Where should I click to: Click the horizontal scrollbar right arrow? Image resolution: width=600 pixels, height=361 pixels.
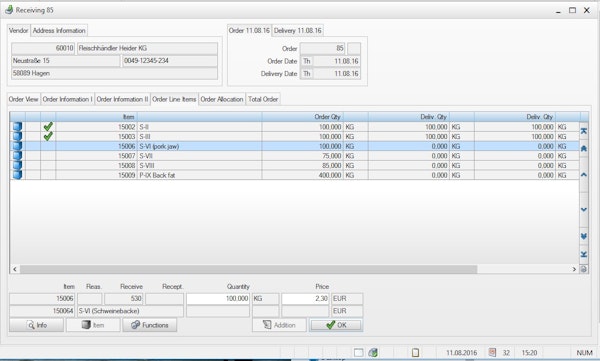(x=574, y=269)
